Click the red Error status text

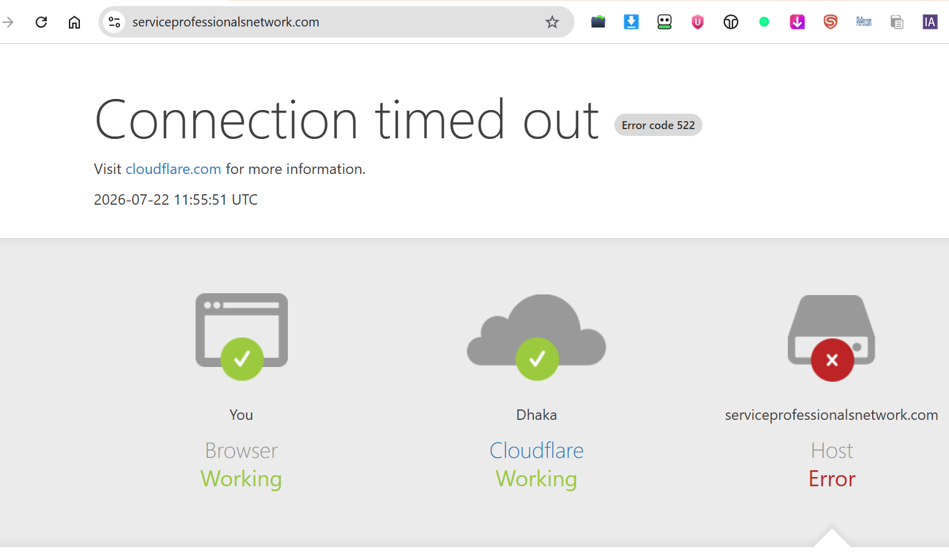click(x=832, y=479)
